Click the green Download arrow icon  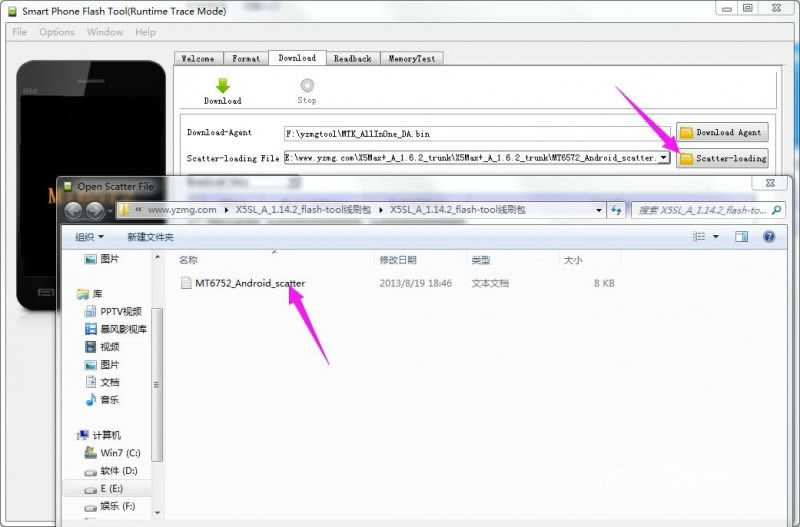(223, 85)
